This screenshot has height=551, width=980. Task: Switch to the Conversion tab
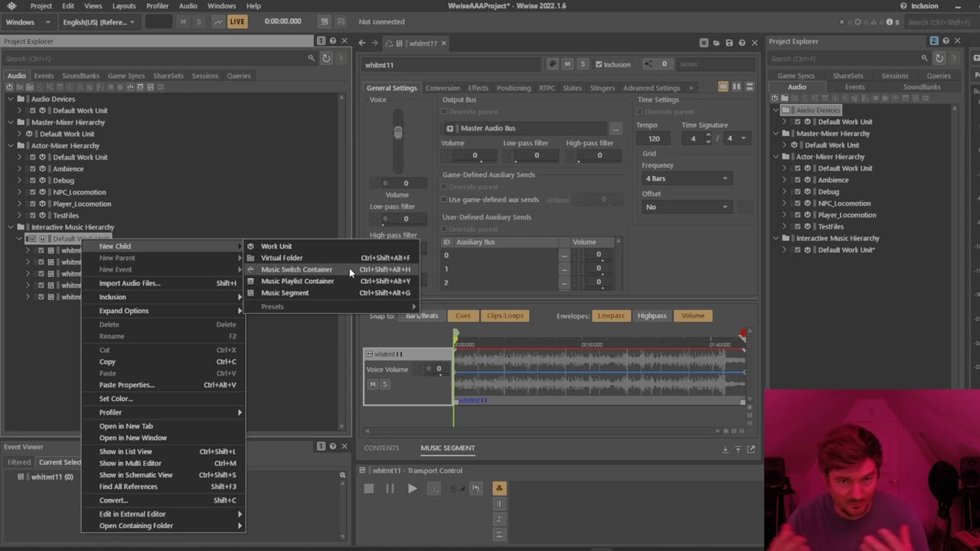tap(443, 88)
